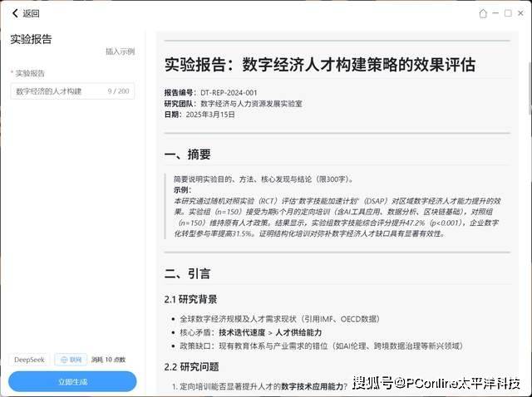This screenshot has width=532, height=397.
Task: Click the 实验报告 sidebar panel title
Action: coord(32,38)
